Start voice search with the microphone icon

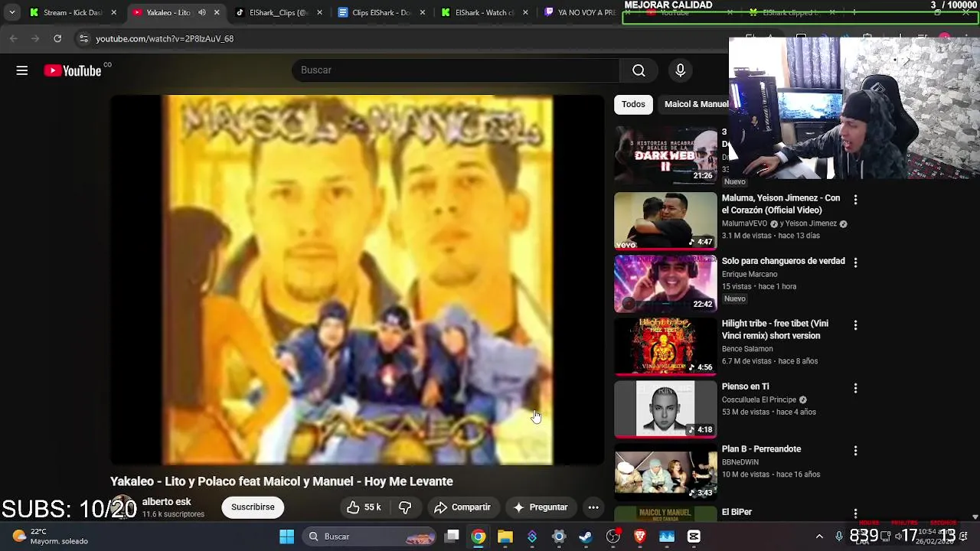[x=680, y=70]
